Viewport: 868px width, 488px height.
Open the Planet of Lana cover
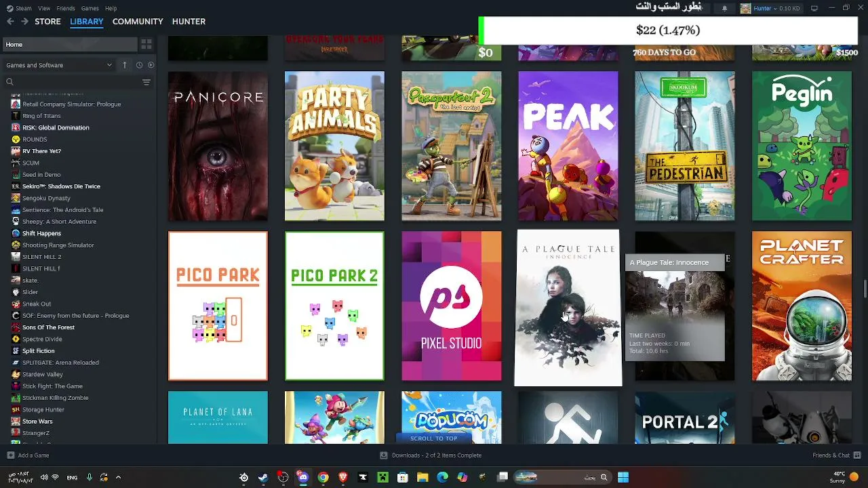218,418
